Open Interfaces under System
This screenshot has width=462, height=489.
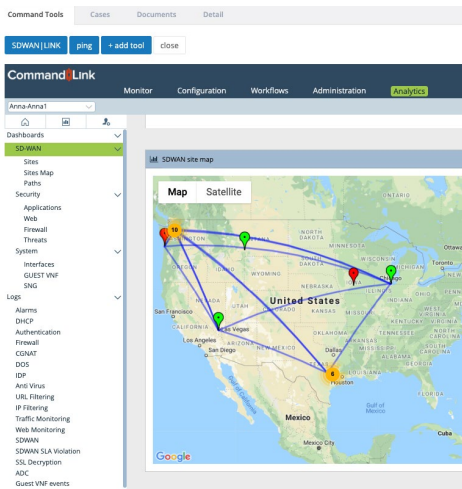(39, 264)
